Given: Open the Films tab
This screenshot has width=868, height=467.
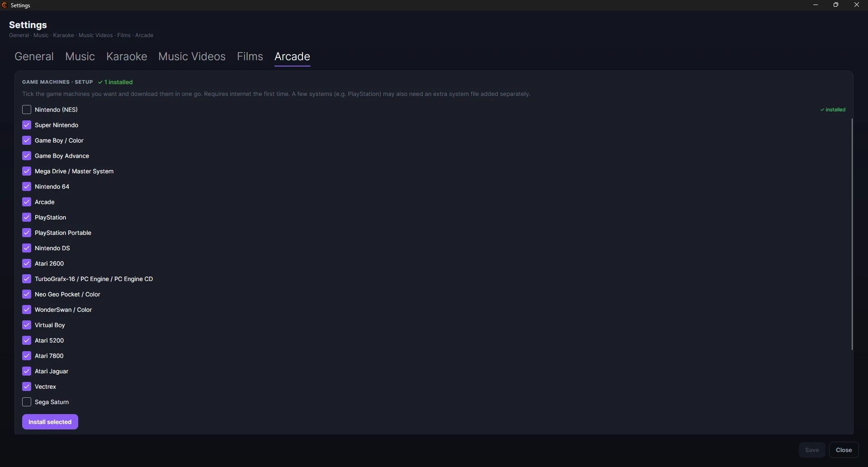Looking at the screenshot, I should (250, 57).
